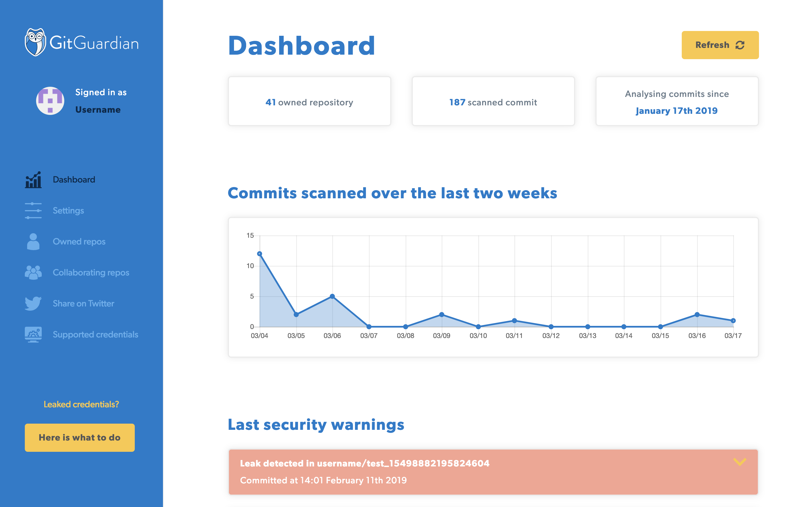Click the Owned repos person icon

33,242
